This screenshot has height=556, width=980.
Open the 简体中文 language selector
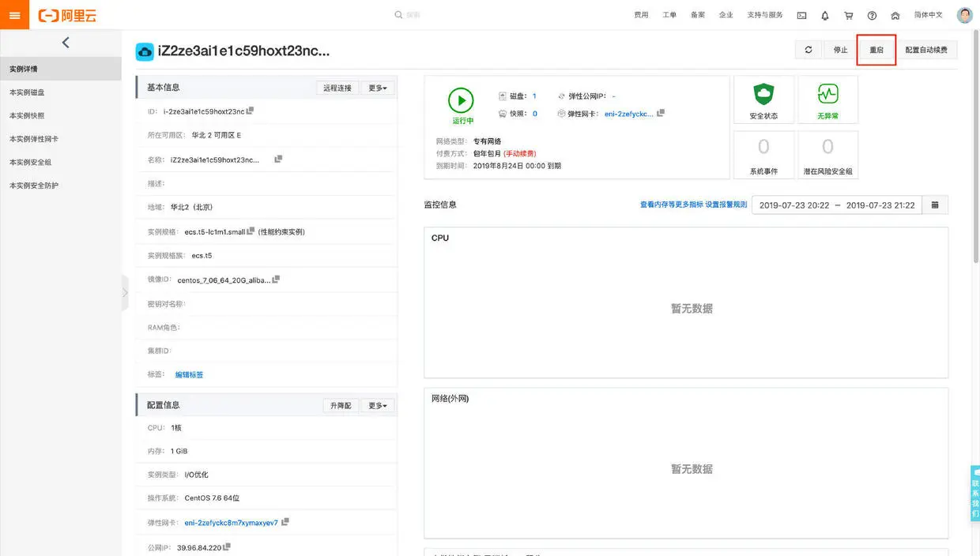pyautogui.click(x=929, y=15)
